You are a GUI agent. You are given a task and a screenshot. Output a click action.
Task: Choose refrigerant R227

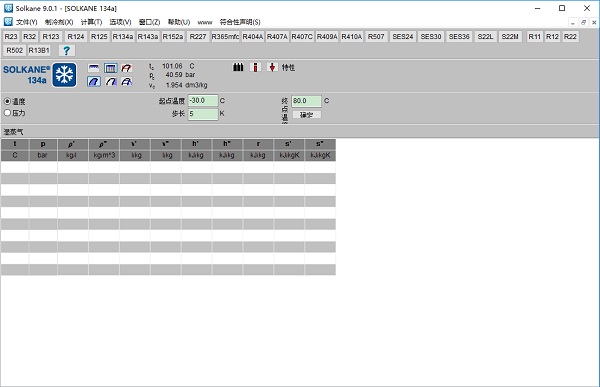tap(198, 37)
